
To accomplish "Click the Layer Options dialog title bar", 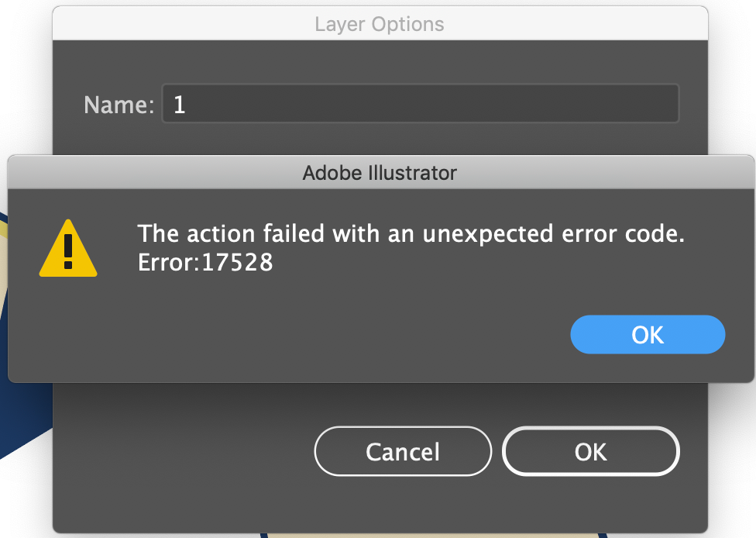I will (380, 24).
